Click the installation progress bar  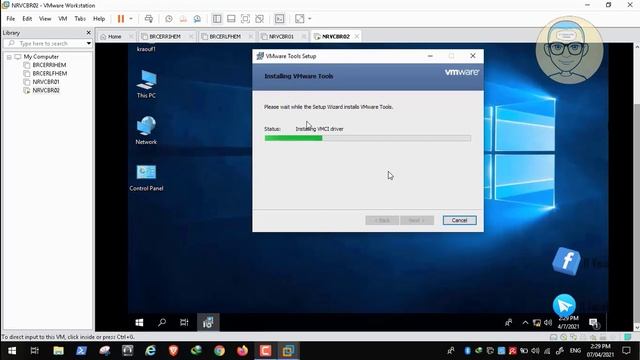pyautogui.click(x=368, y=138)
